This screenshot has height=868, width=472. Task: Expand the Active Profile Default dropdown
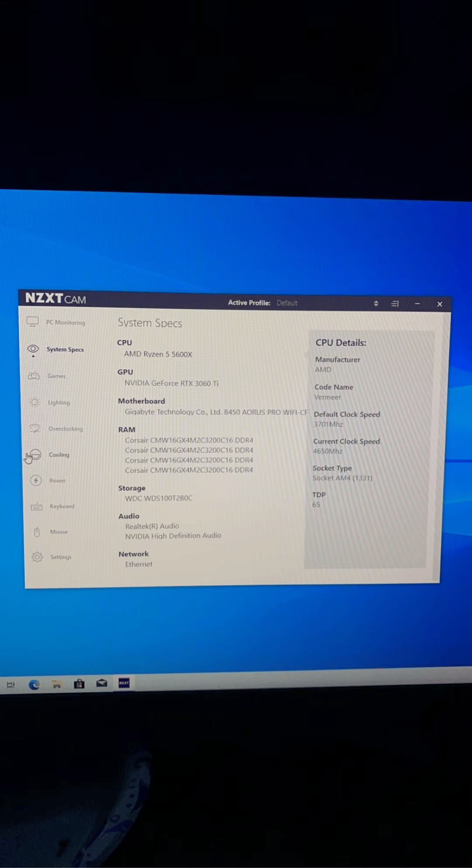(x=287, y=303)
